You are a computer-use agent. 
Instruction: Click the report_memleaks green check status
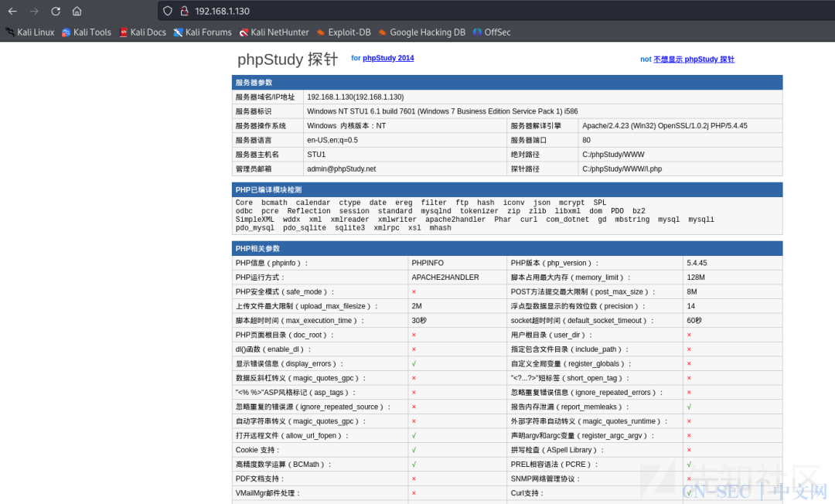(689, 407)
